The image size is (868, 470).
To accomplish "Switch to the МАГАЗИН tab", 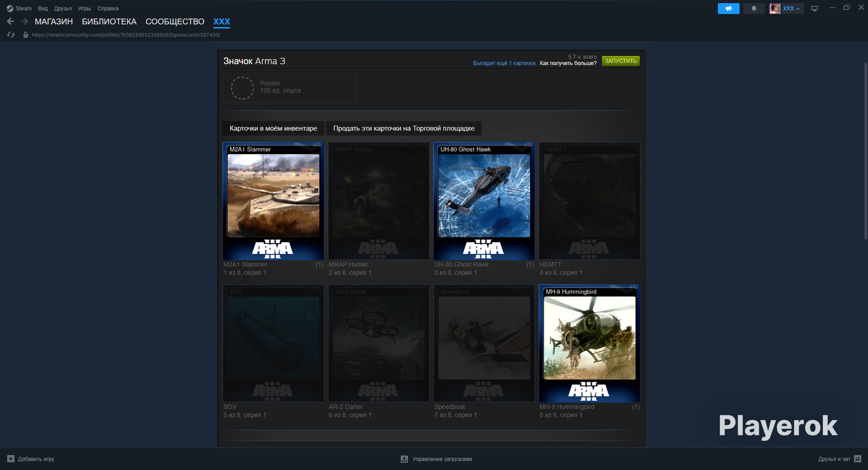I will (x=54, y=22).
